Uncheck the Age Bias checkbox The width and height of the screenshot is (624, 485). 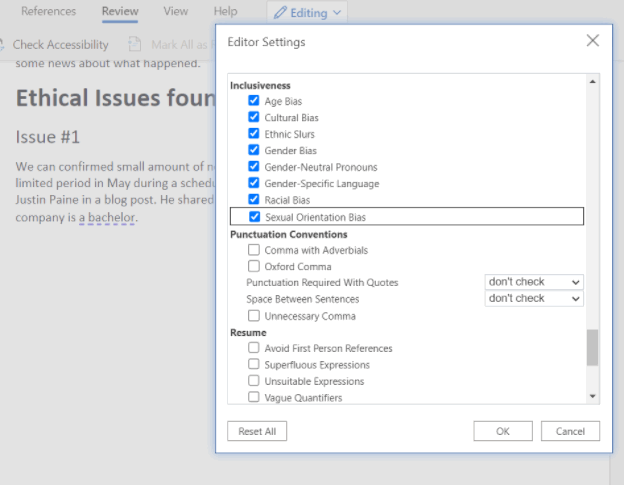click(254, 101)
